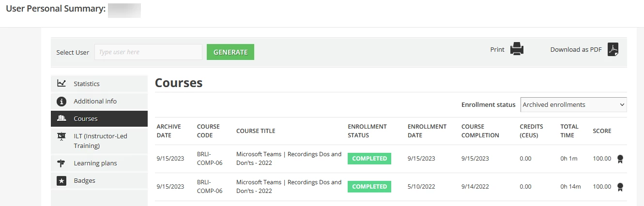Click the Courses sidebar icon
Image resolution: width=644 pixels, height=206 pixels.
[x=61, y=118]
